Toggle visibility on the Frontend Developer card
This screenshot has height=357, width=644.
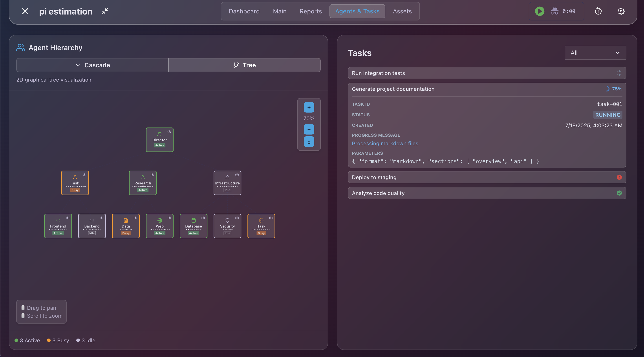(68, 218)
